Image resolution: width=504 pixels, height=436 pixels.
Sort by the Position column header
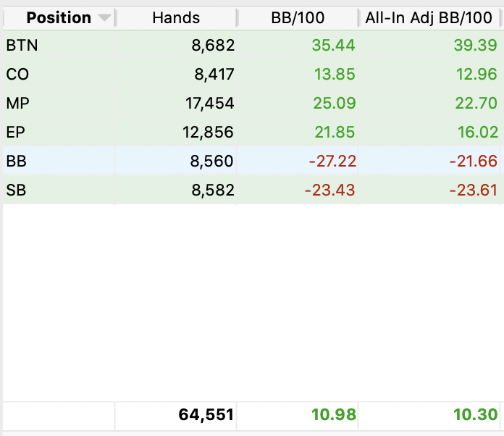(59, 18)
